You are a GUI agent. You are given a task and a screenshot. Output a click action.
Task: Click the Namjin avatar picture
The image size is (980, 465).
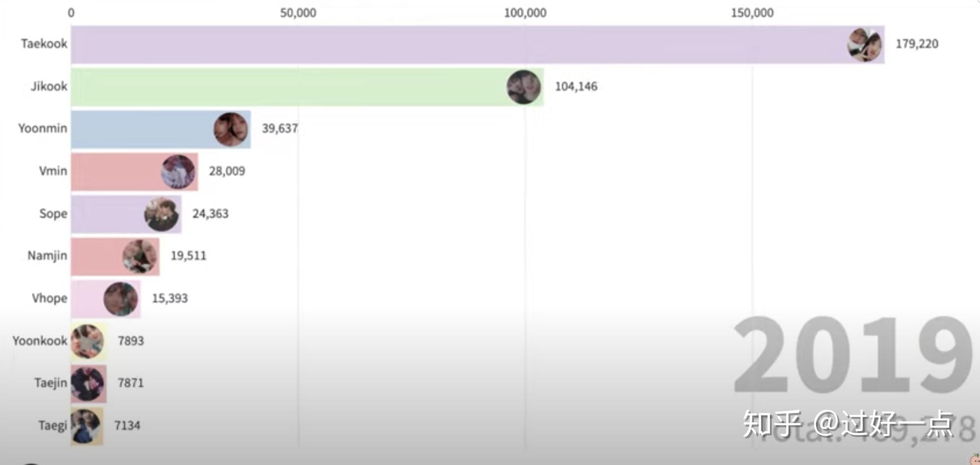tap(140, 257)
